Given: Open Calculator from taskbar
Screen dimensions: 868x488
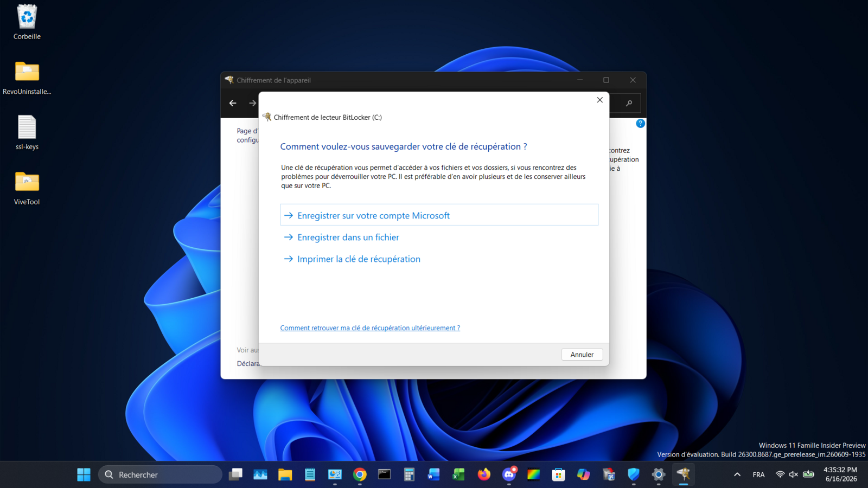Looking at the screenshot, I should coord(409,474).
